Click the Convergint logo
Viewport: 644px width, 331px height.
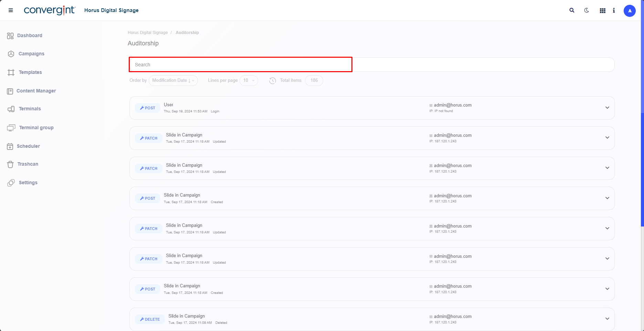point(50,10)
